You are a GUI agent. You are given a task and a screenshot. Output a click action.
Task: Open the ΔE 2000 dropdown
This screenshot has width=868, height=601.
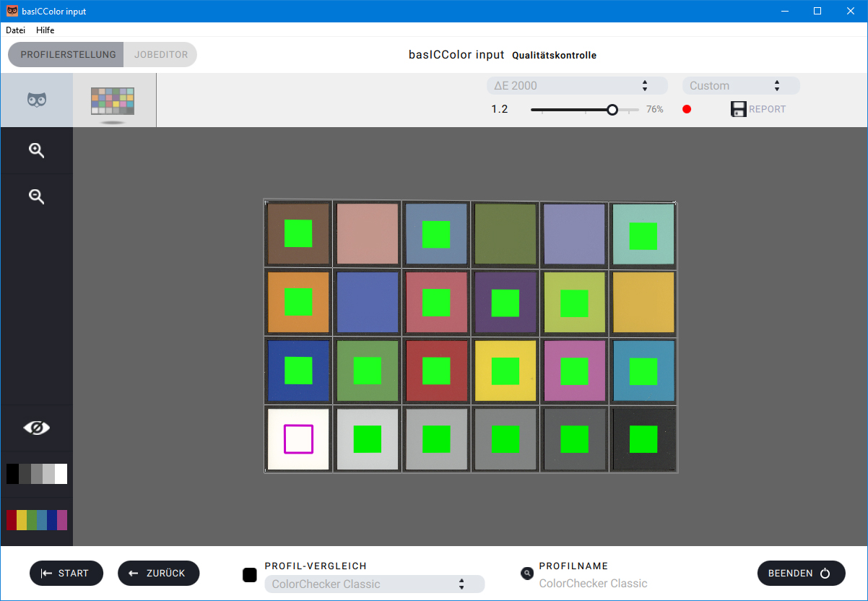(x=576, y=86)
